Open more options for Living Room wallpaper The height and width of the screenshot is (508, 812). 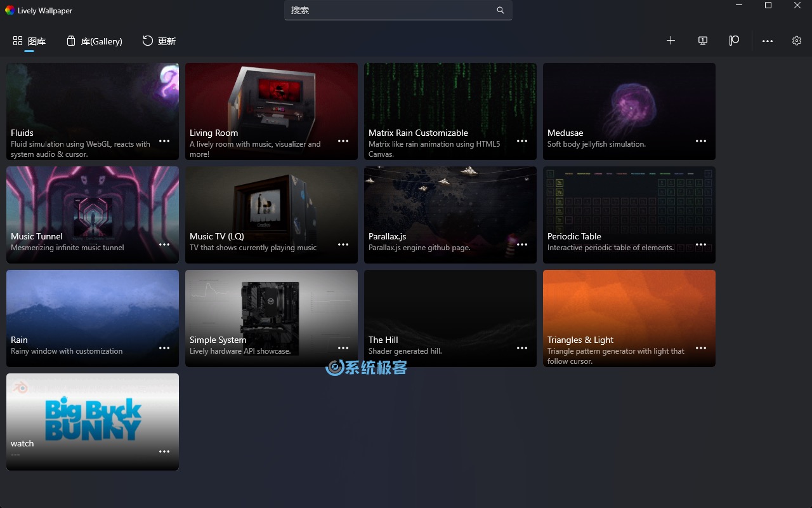pyautogui.click(x=343, y=141)
